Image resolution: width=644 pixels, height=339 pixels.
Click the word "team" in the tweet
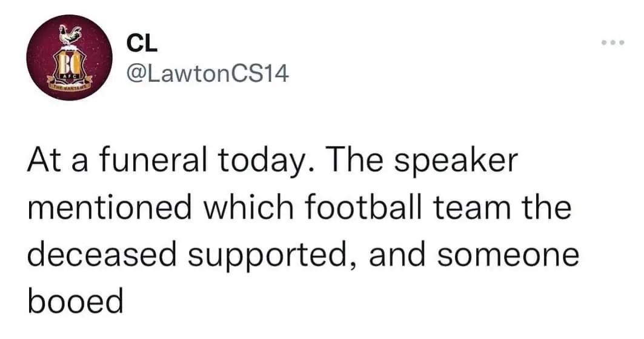pyautogui.click(x=475, y=208)
